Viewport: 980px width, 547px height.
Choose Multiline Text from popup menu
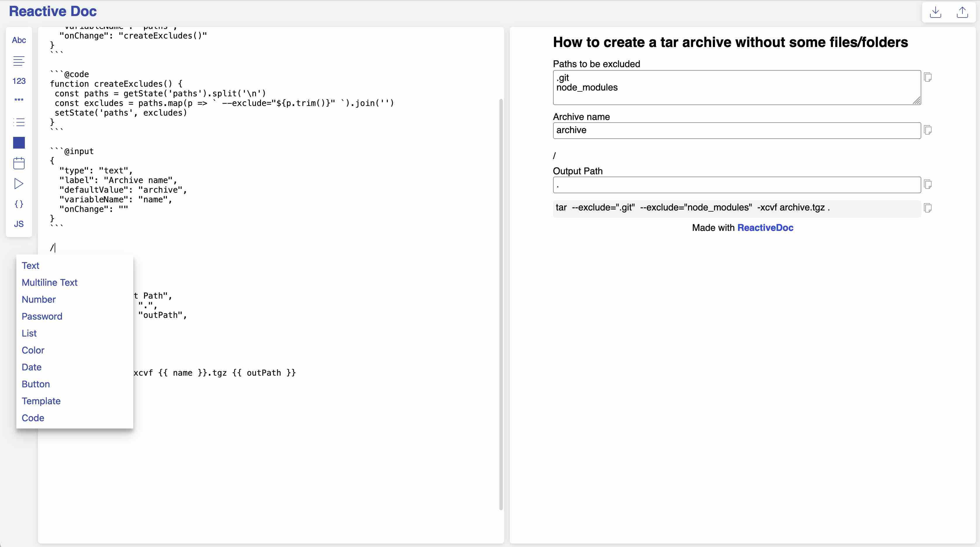[x=49, y=283]
